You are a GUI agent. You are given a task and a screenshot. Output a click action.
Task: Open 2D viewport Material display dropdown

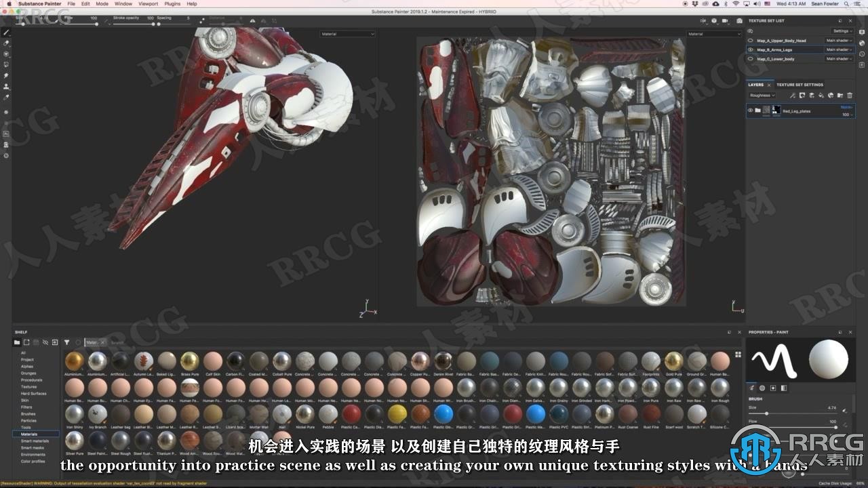(x=715, y=34)
